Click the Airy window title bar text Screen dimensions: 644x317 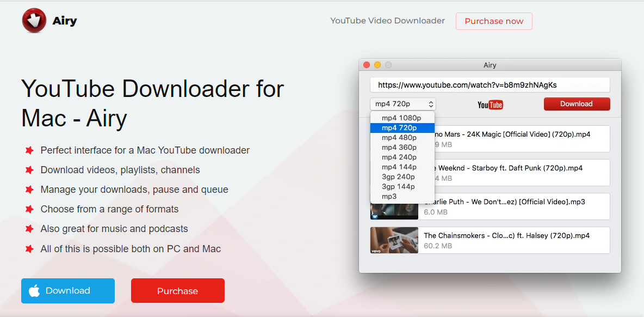(490, 65)
